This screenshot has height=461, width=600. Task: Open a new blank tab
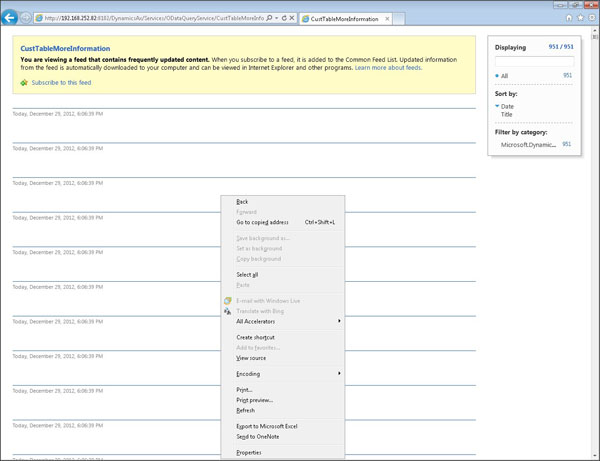click(x=399, y=19)
